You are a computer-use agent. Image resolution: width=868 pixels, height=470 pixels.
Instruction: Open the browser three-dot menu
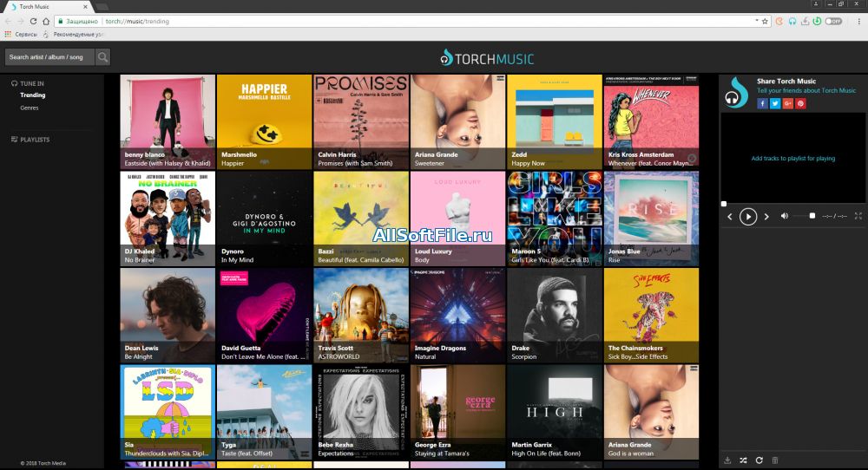coord(859,21)
